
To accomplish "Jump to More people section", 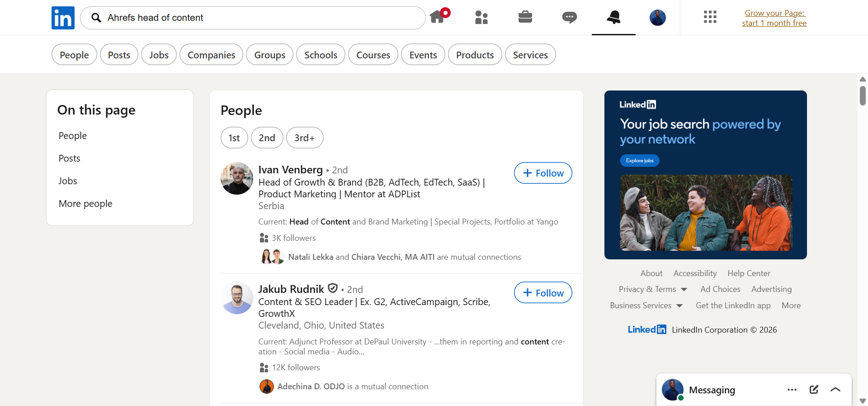I will pyautogui.click(x=85, y=204).
